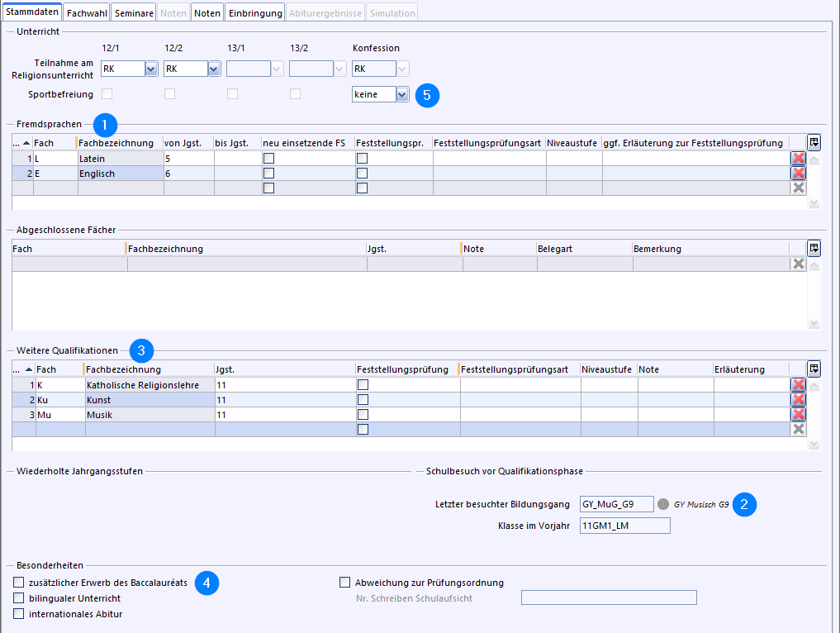The image size is (840, 633).
Task: Enable zusätzlicher Erwerb des Baccalauréats
Action: coord(19,582)
